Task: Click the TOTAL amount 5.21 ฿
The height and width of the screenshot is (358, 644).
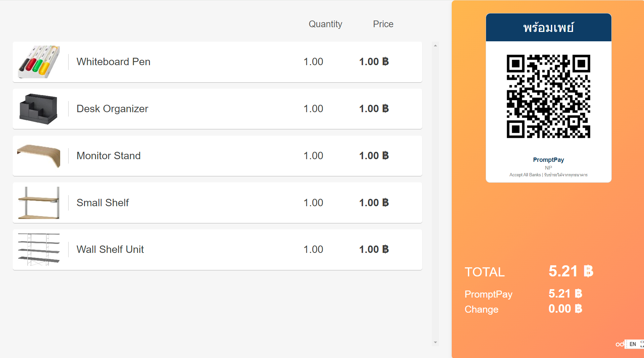Action: pos(571,271)
